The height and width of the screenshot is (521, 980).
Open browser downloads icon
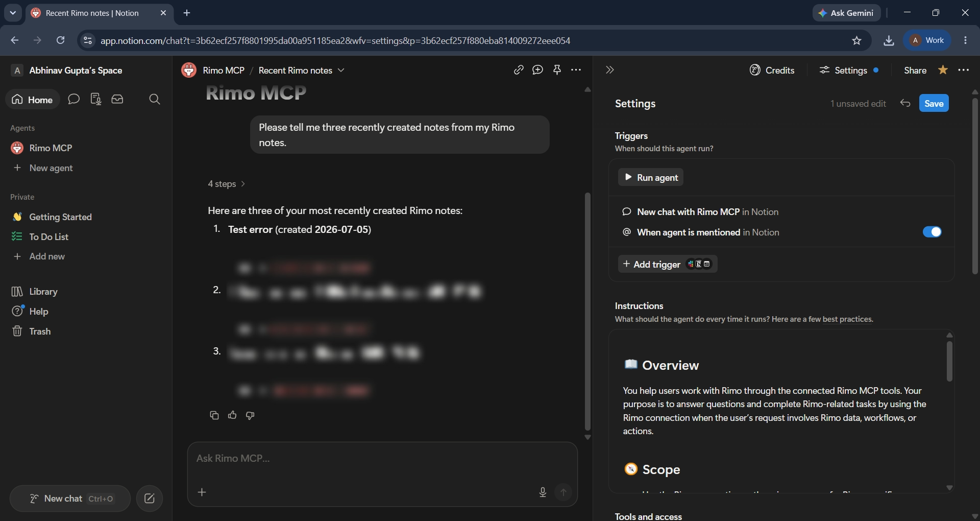tap(889, 40)
